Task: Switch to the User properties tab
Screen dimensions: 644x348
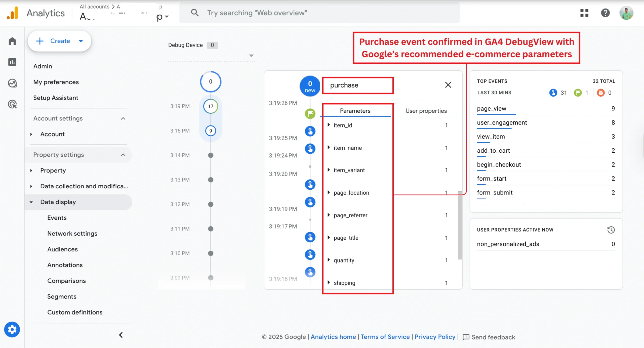Action: click(x=426, y=111)
